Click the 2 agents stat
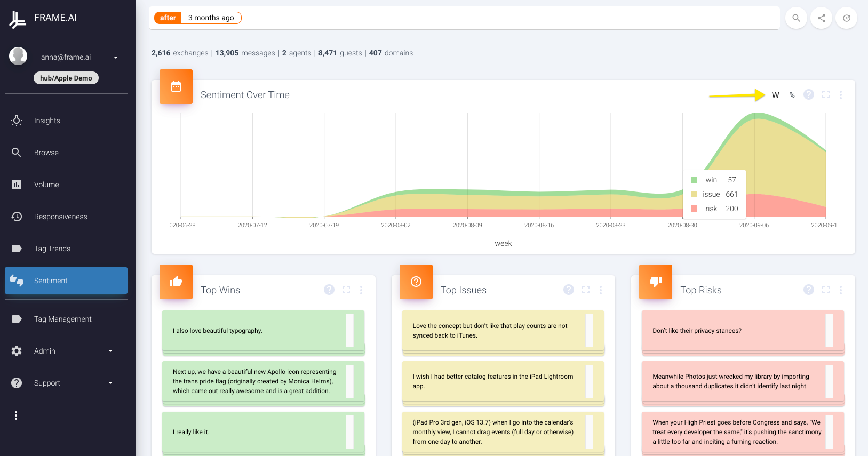Screen dimensions: 868x456 [297, 53]
